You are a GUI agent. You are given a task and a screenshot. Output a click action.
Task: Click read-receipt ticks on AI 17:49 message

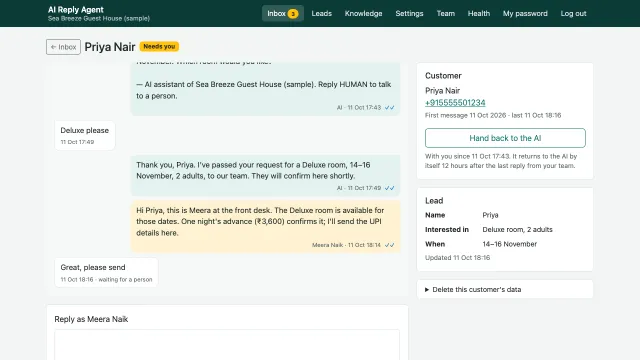389,188
